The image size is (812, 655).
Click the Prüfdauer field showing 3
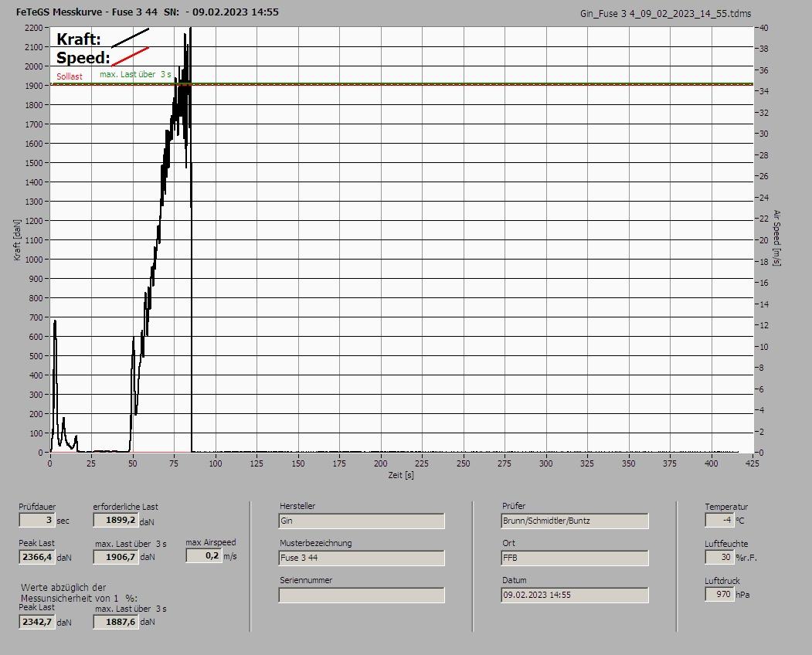point(37,520)
